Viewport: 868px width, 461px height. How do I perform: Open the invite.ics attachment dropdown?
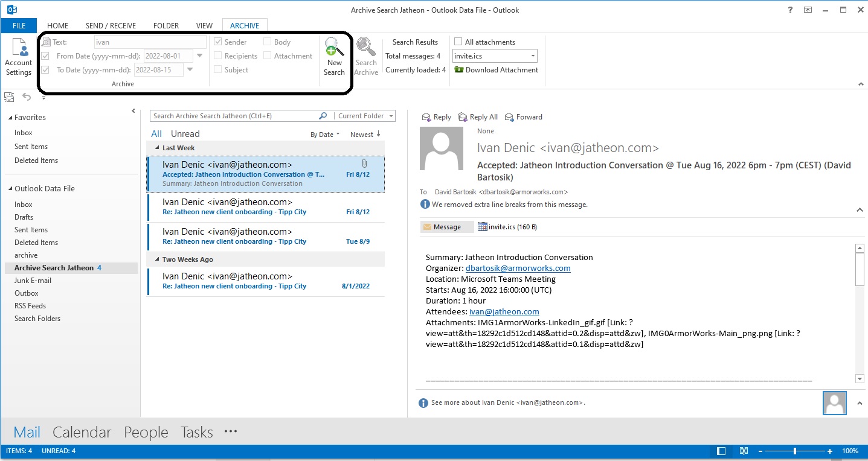click(533, 56)
